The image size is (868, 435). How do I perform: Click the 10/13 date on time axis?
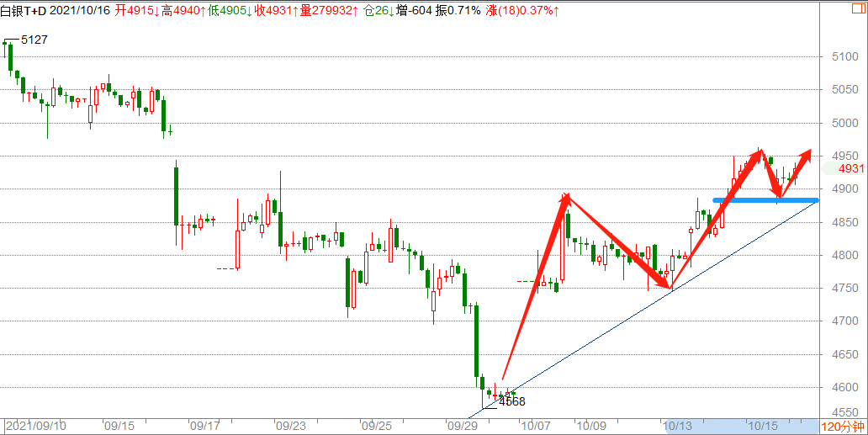[678, 427]
